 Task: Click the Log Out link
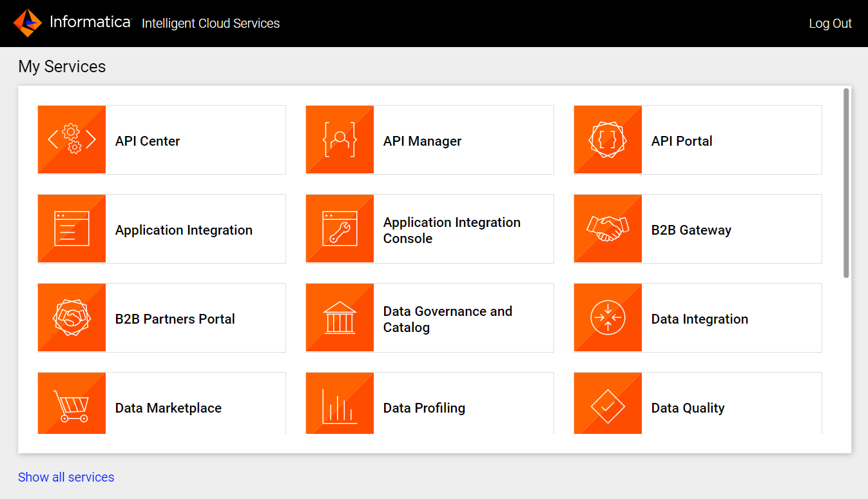830,23
